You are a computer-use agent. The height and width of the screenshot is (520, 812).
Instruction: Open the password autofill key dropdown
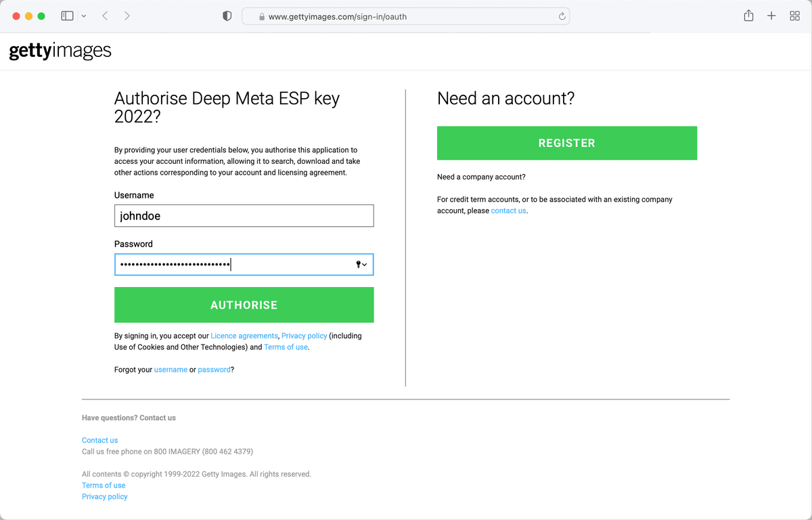pyautogui.click(x=362, y=265)
